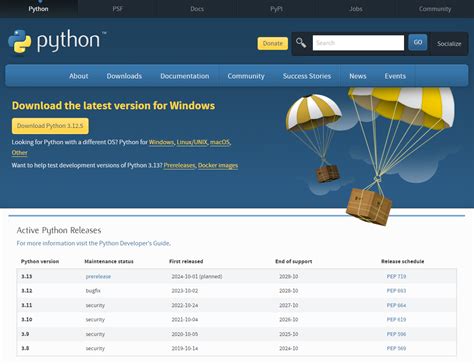474x364 pixels.
Task: Click the '2020-10-05' release date cell
Action: coord(185,334)
